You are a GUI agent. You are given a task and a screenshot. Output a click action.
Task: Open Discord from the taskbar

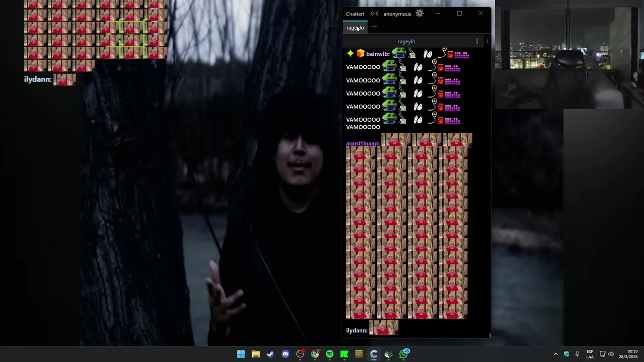click(285, 354)
